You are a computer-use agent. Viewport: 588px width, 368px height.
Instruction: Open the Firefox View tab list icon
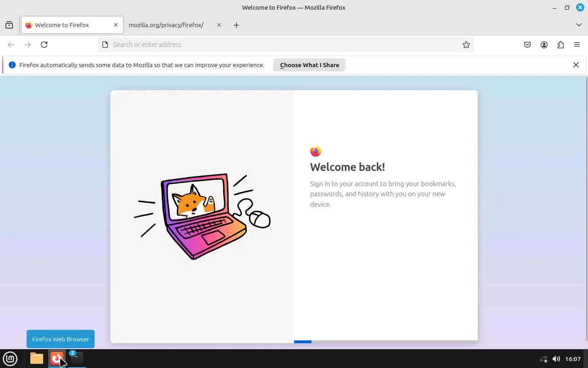pyautogui.click(x=9, y=25)
